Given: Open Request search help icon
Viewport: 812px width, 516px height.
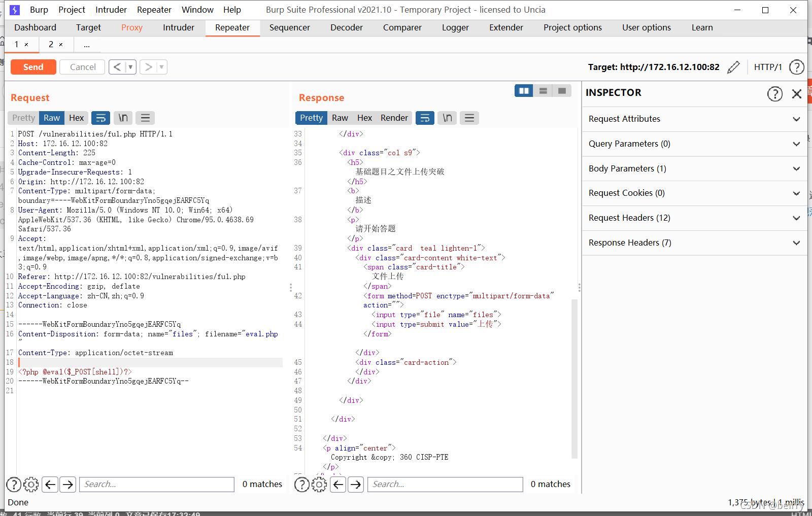Looking at the screenshot, I should coord(14,485).
